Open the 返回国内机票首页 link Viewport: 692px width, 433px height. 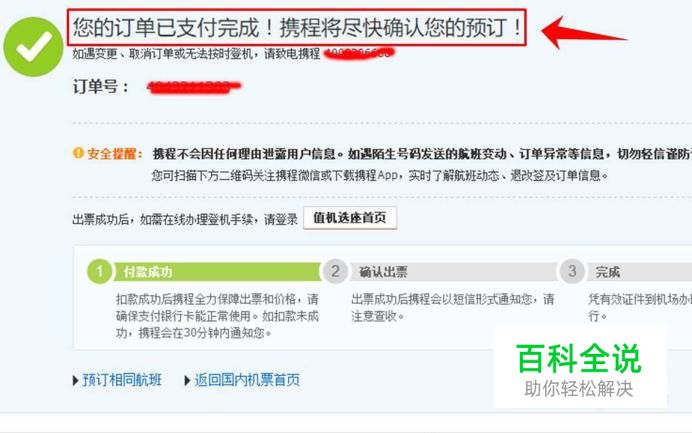tap(247, 380)
